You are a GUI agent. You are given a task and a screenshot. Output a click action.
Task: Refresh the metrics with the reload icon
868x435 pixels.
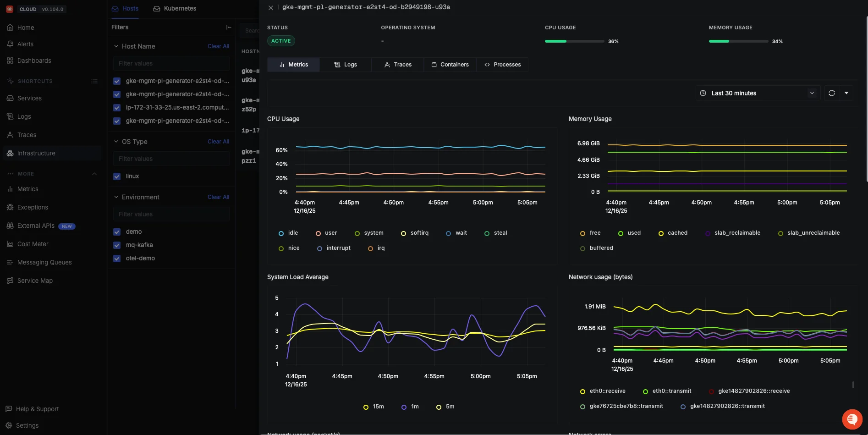pyautogui.click(x=831, y=93)
